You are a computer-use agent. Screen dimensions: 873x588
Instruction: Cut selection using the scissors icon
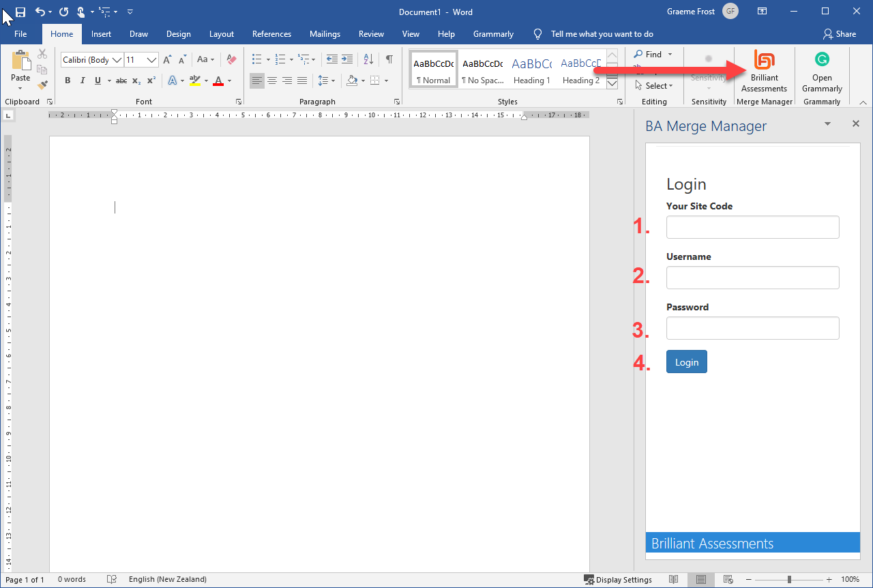(42, 53)
